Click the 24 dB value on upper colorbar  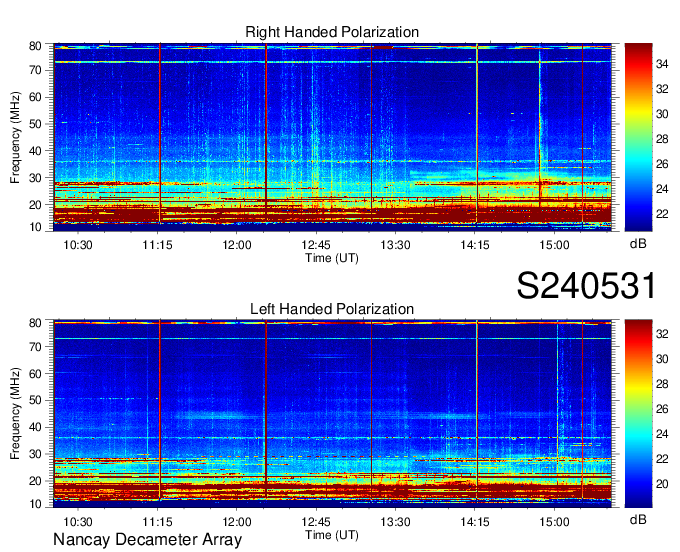click(662, 189)
